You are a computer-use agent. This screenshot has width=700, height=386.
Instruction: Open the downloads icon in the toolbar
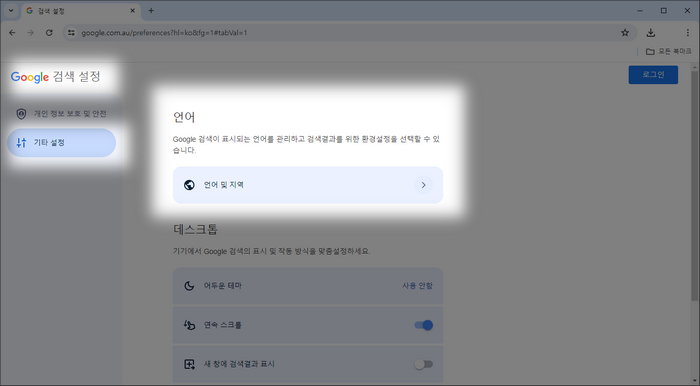click(x=651, y=33)
